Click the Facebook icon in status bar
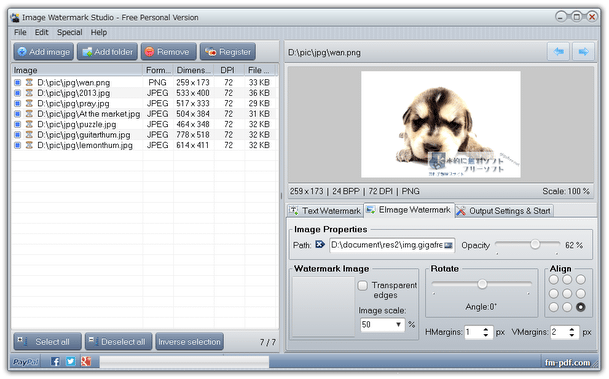This screenshot has height=379, width=609. 55,362
